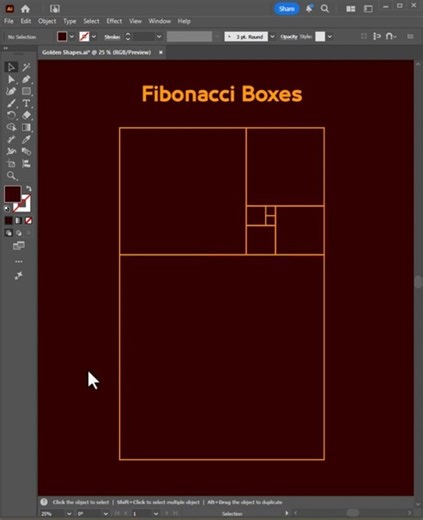Screen dimensions: 423x520
Task: Select the Selection tool (black arrow)
Action: [x=11, y=67]
